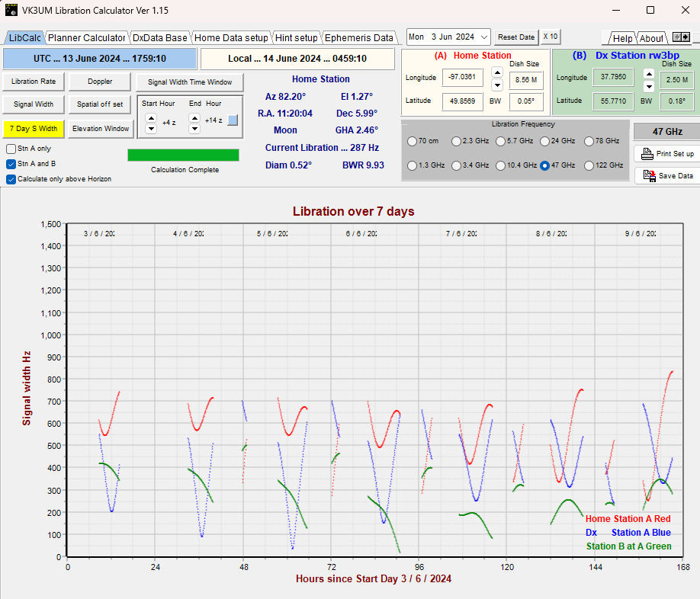Open the About tab
Screen dimensions: 700x599
651,38
